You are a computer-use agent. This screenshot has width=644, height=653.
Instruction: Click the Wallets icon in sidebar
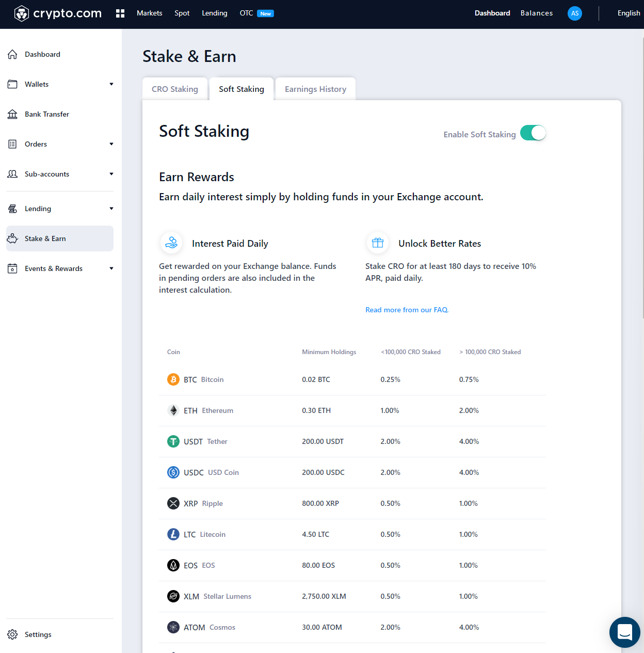coord(12,84)
